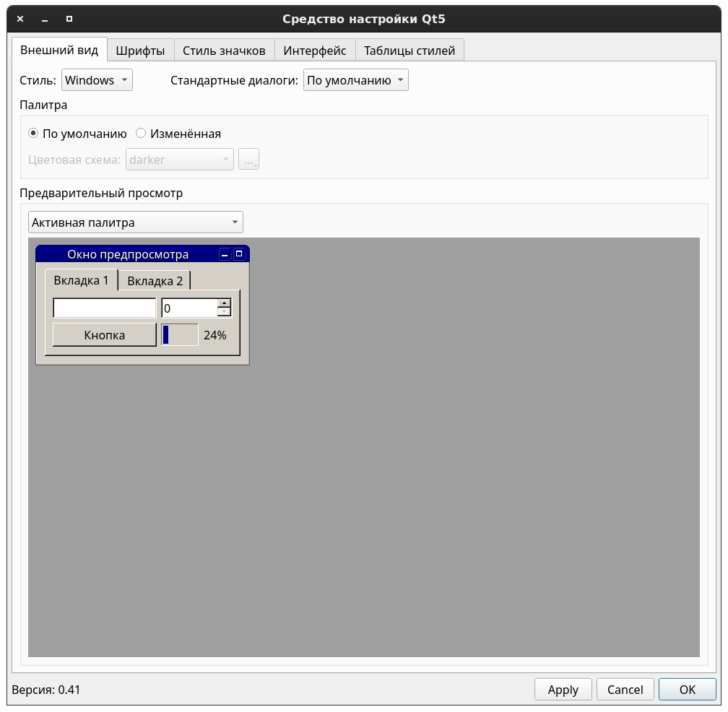Image resolution: width=728 pixels, height=712 pixels.
Task: Click the empty text field in preview
Action: tap(105, 308)
